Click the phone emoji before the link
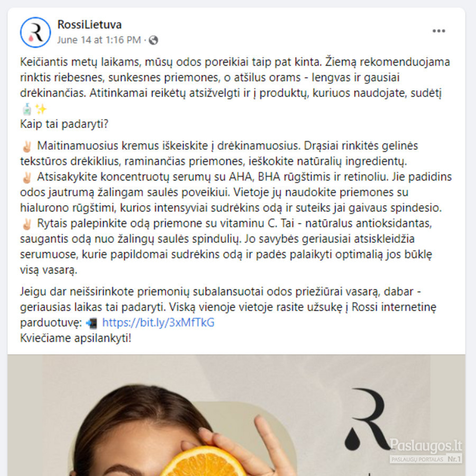 [91, 323]
